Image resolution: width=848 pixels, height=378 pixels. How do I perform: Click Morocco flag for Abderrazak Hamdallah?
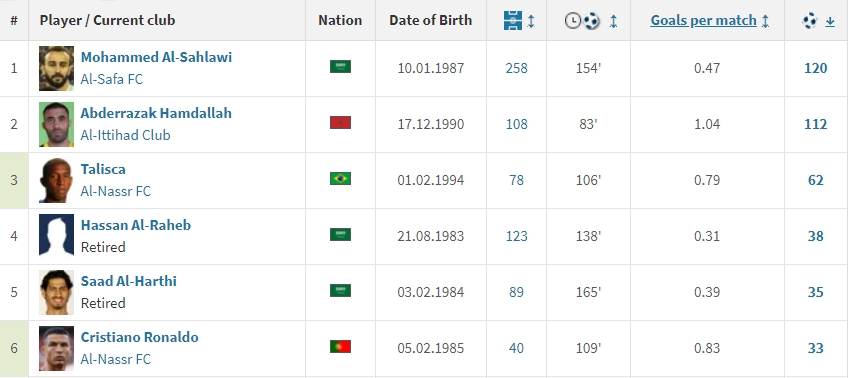(340, 123)
